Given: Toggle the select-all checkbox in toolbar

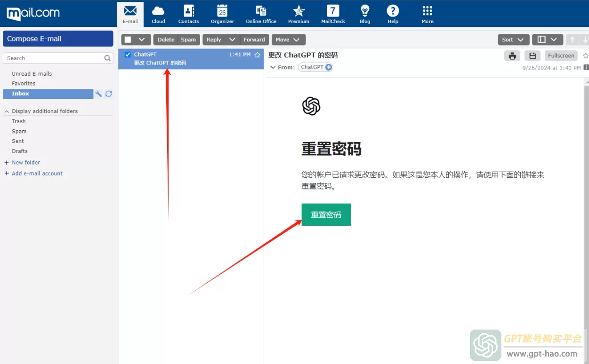Looking at the screenshot, I should click(x=128, y=40).
